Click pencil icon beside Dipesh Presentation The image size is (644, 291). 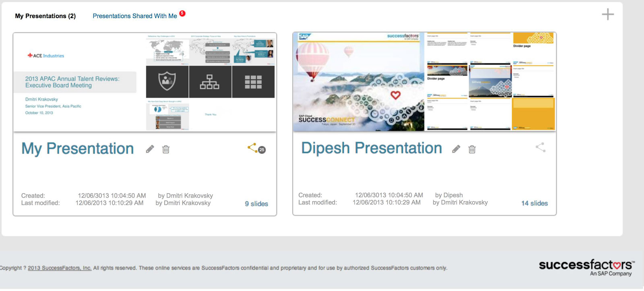pos(456,149)
